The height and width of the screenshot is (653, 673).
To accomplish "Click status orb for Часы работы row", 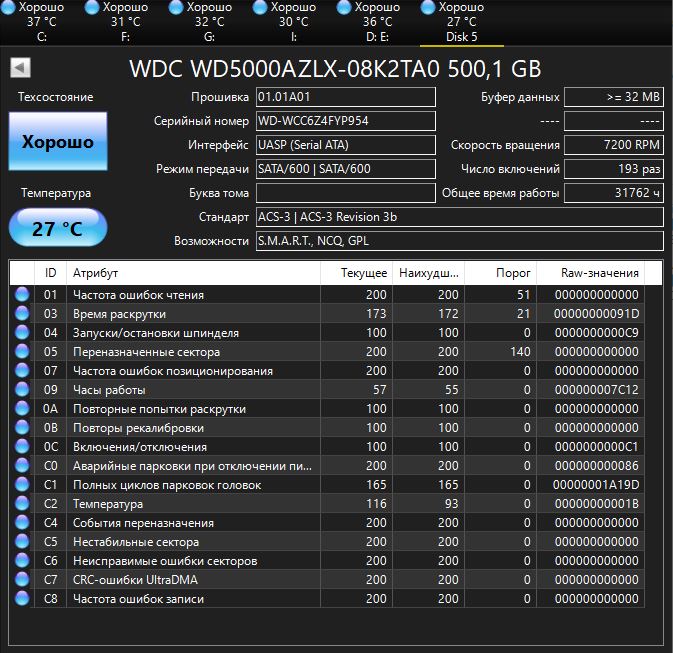I will [x=22, y=390].
